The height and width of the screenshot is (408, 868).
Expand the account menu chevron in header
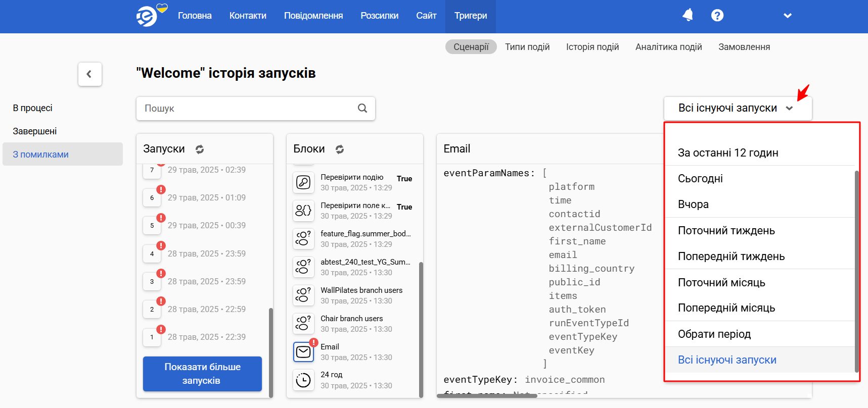tap(787, 16)
